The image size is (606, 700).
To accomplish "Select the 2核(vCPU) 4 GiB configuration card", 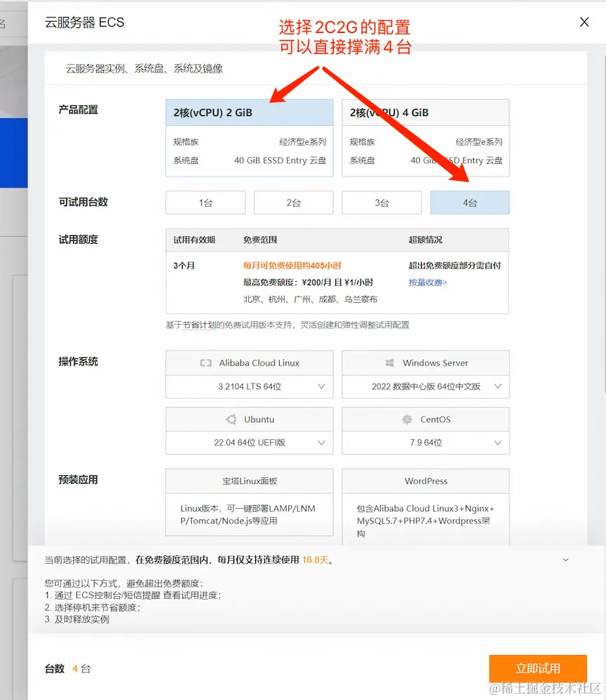I will 425,138.
